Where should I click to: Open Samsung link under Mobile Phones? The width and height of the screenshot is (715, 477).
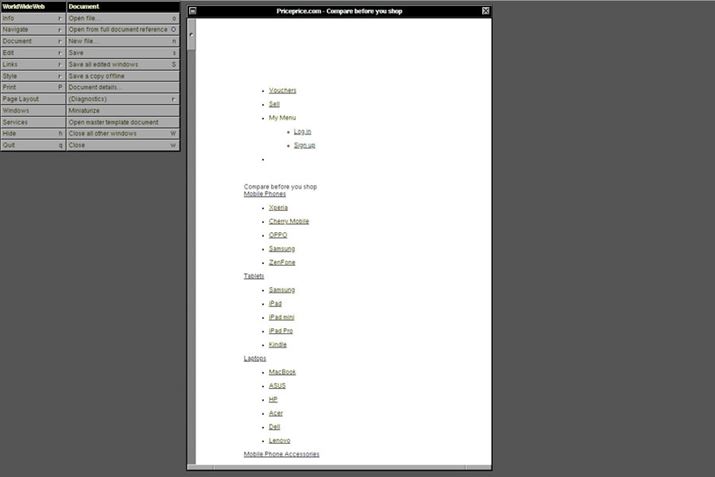pyautogui.click(x=282, y=249)
